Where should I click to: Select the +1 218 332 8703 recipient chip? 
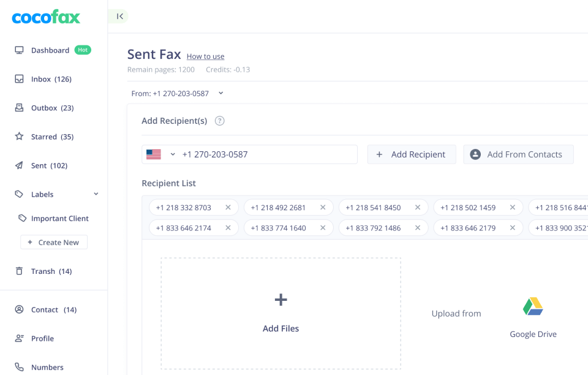pyautogui.click(x=194, y=207)
